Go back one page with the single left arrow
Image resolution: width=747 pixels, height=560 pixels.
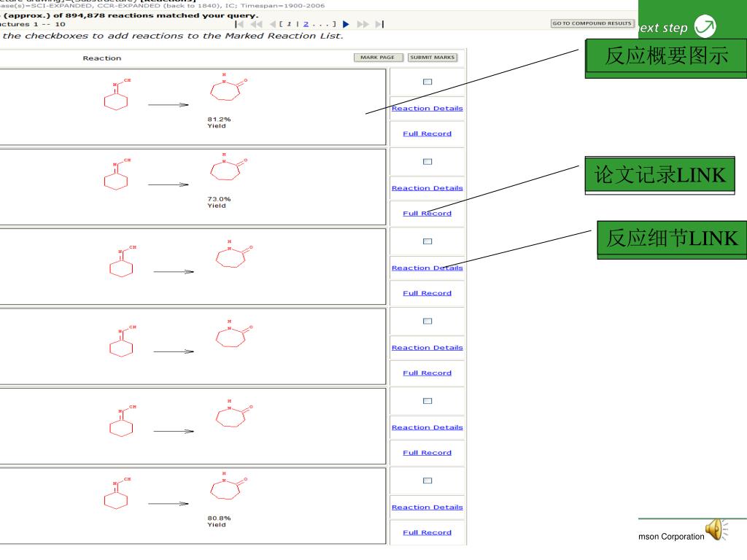tap(273, 24)
